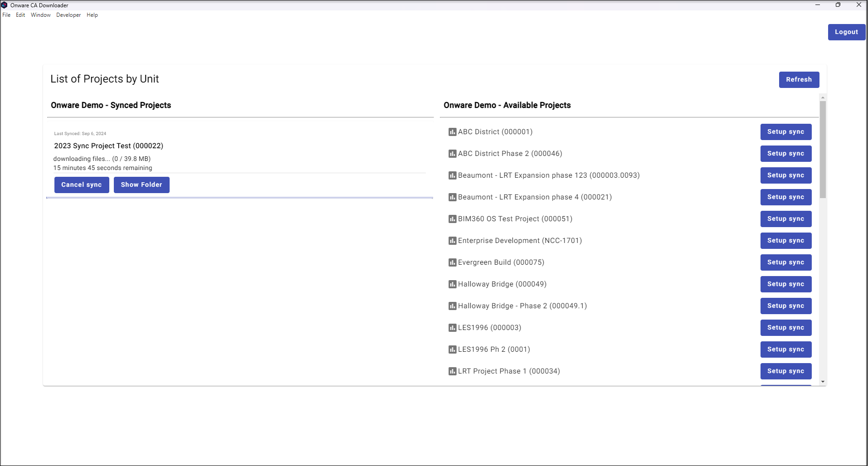Click the Evergreen Build project icon
868x466 pixels.
point(452,262)
